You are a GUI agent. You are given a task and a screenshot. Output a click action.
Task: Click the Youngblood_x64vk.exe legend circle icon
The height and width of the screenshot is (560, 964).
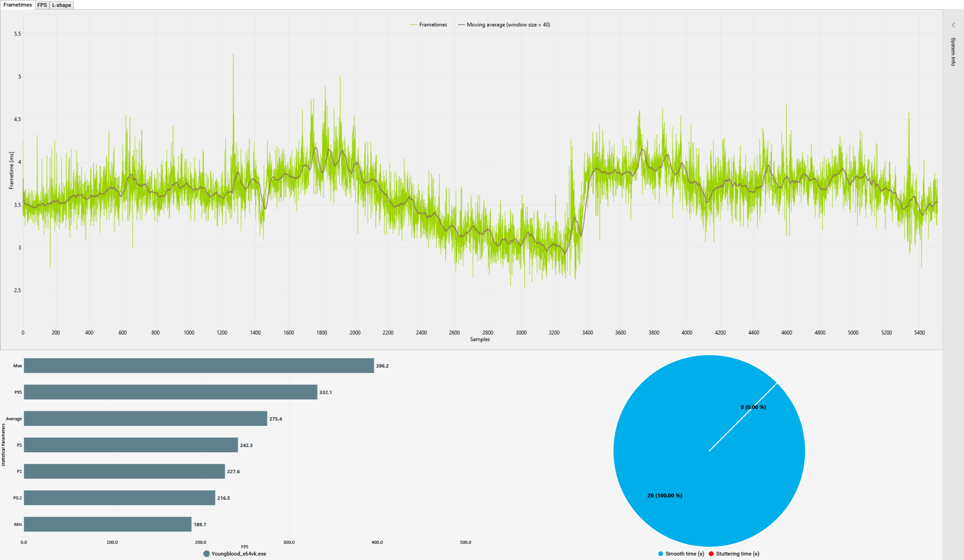click(206, 553)
